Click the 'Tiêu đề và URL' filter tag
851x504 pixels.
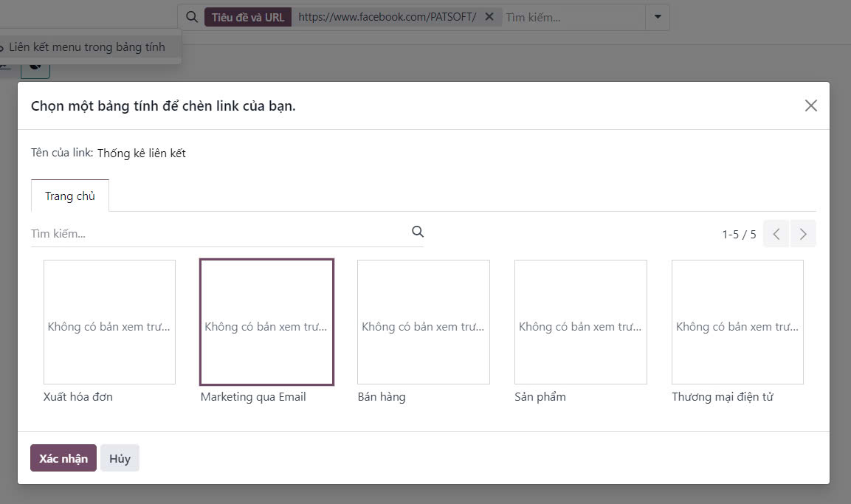pyautogui.click(x=248, y=17)
